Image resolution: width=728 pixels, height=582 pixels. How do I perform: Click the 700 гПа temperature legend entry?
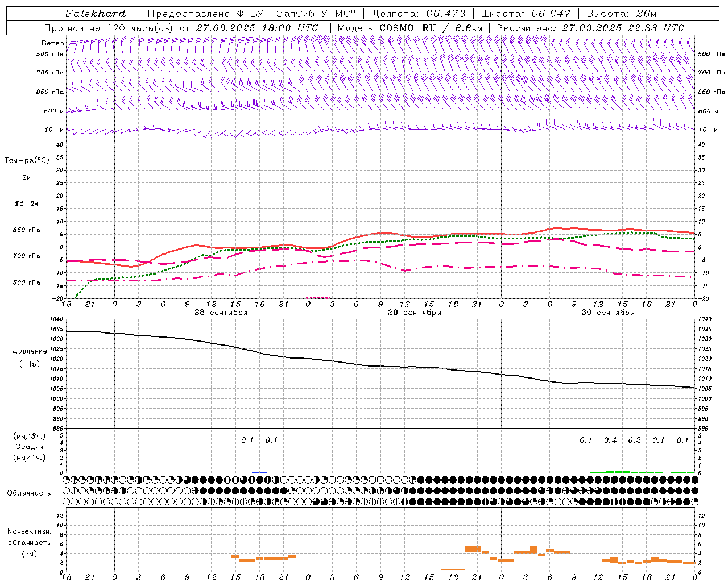point(27,256)
